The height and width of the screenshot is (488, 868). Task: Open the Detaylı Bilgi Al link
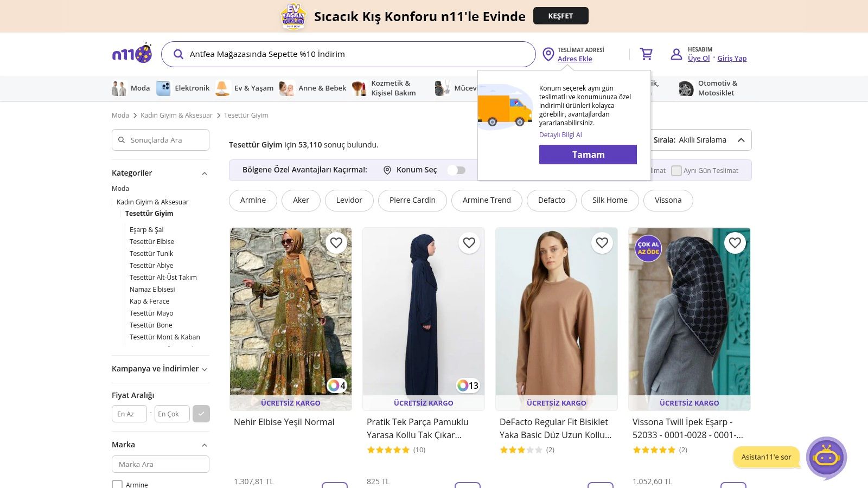click(x=560, y=135)
